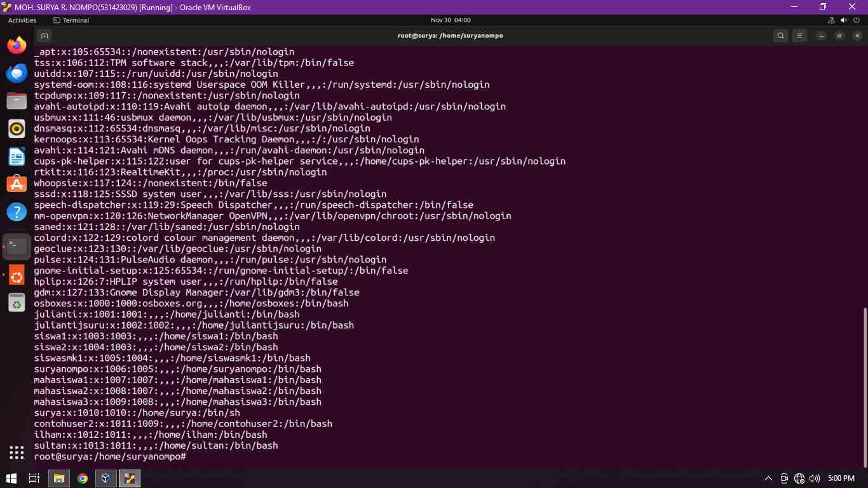The image size is (868, 488).
Task: Click the osboxes:x:1000:1000 entry
Action: (x=191, y=303)
